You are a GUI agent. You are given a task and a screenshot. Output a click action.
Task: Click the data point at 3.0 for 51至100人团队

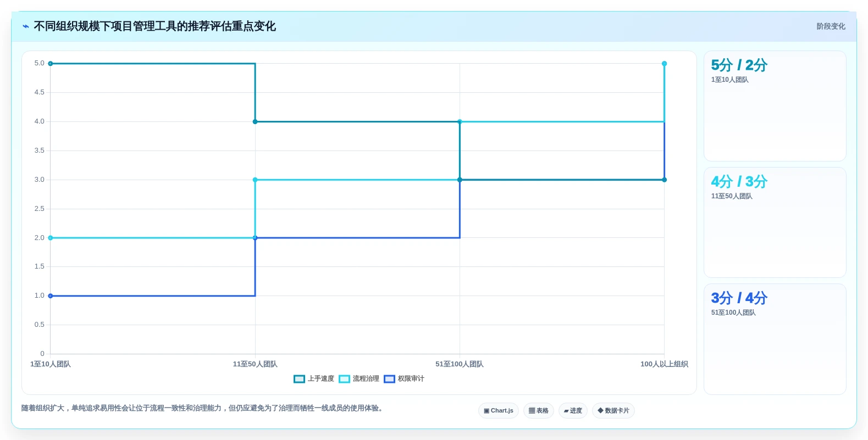(460, 180)
